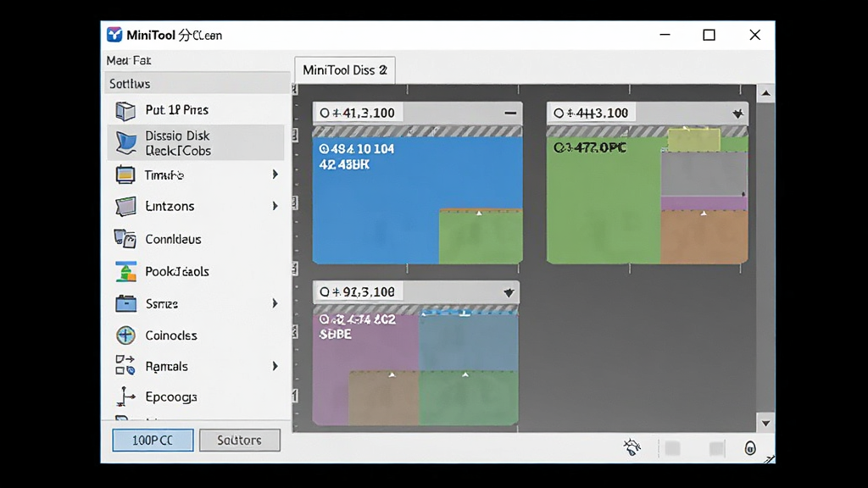Toggle the circle marker beside 92,3,100

tap(325, 292)
